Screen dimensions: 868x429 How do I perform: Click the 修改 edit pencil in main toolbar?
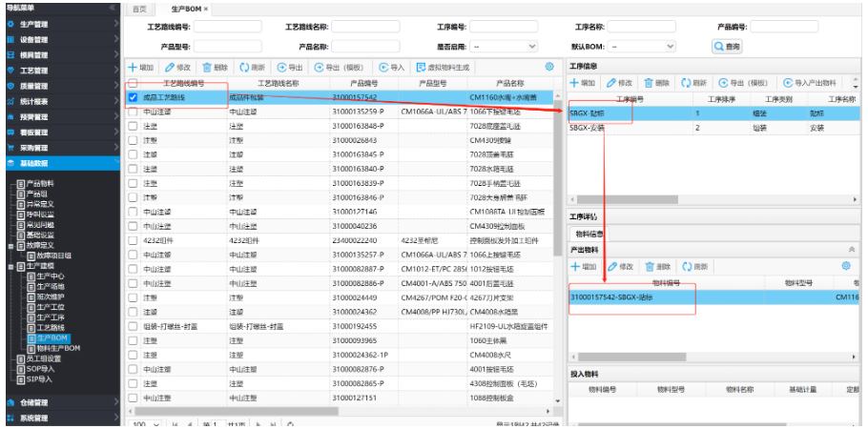click(x=170, y=67)
